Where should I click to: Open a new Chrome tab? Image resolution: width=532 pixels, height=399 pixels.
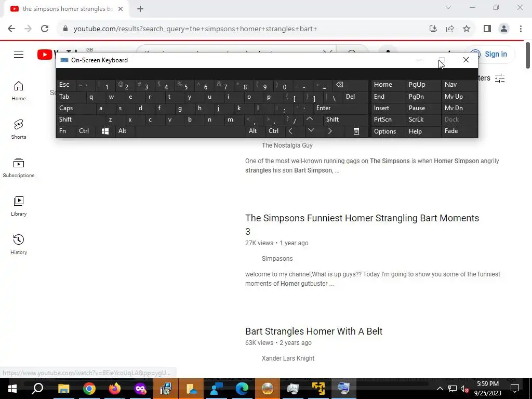click(140, 9)
